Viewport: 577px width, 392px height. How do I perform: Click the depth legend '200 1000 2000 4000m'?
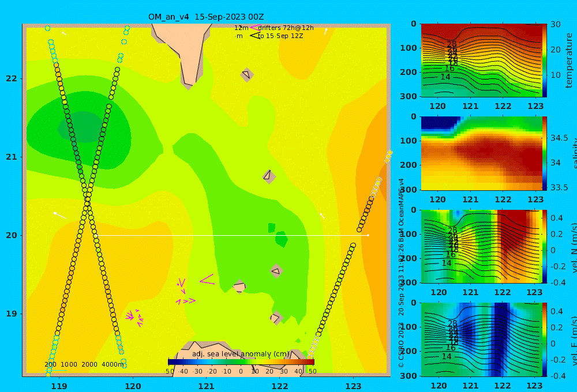click(84, 364)
